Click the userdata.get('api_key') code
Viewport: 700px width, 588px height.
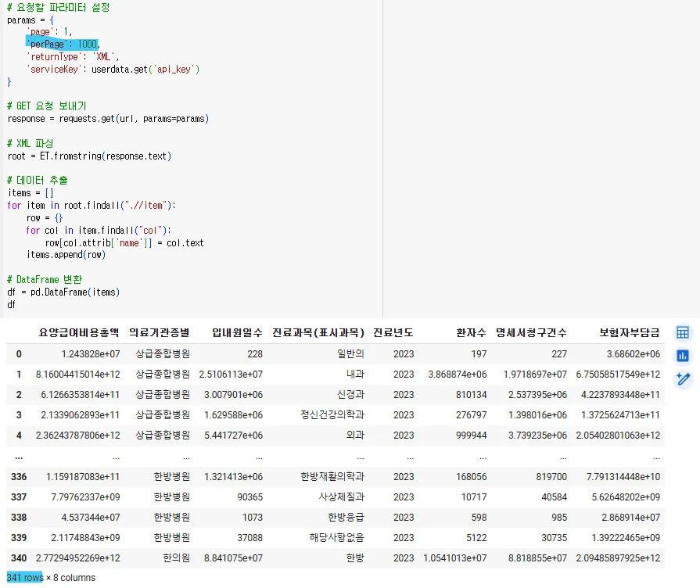[145, 70]
